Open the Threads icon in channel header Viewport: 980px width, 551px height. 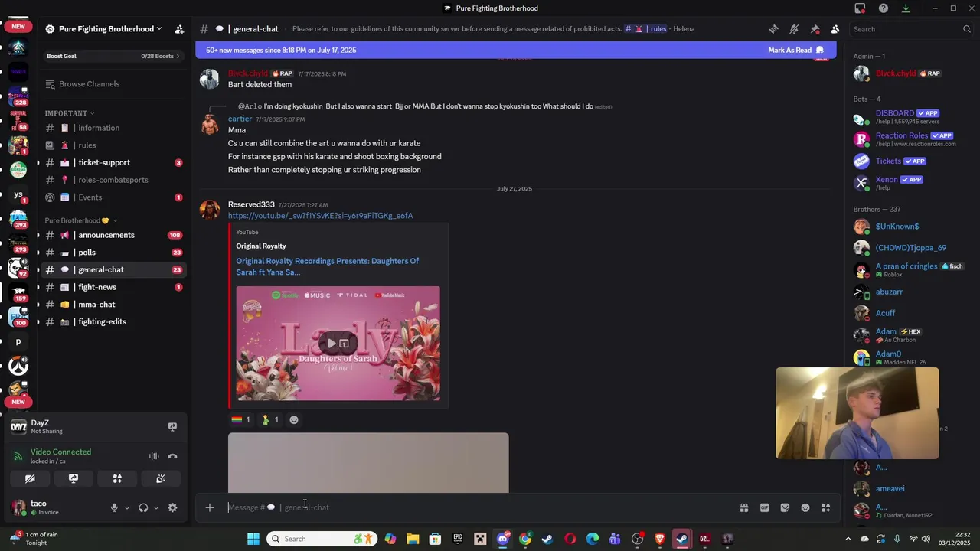774,29
